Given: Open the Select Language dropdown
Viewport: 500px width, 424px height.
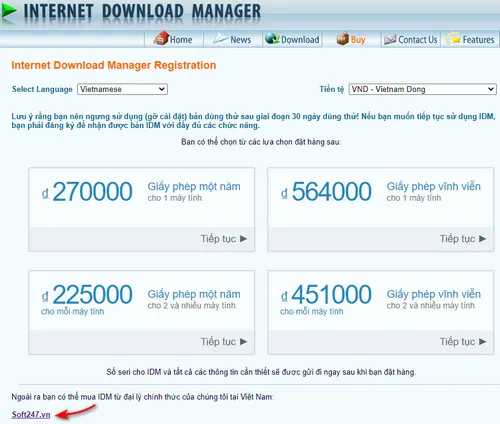Looking at the screenshot, I should (x=122, y=89).
